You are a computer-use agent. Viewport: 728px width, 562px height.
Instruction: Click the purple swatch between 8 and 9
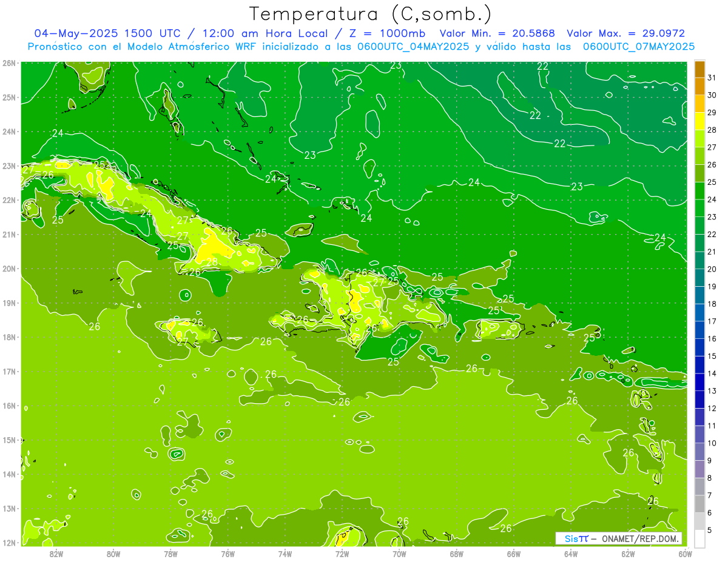pos(699,469)
